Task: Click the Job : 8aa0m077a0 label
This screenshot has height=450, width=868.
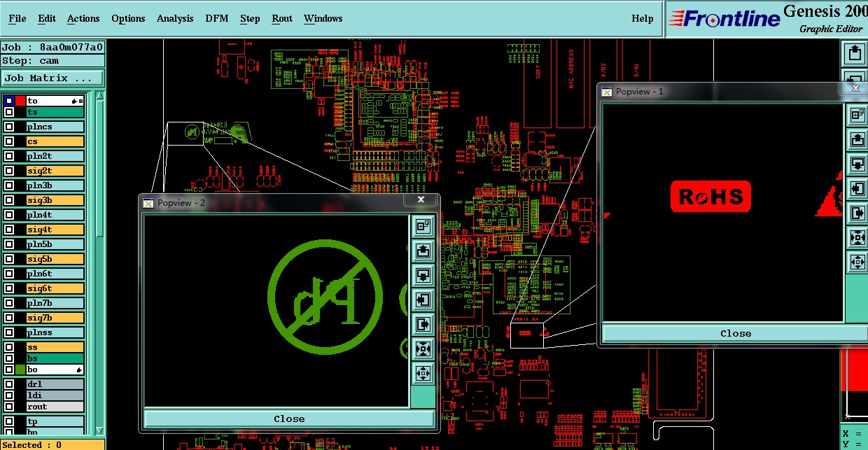Action: point(52,48)
